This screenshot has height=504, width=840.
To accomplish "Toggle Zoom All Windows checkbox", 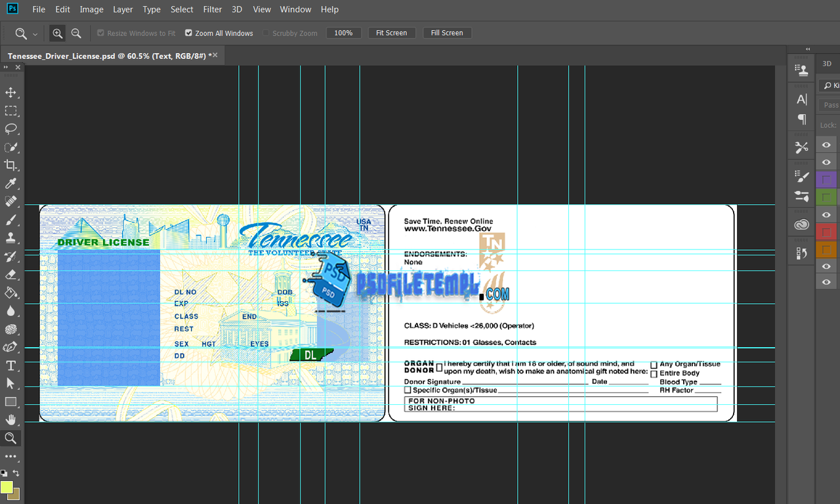I will (188, 33).
